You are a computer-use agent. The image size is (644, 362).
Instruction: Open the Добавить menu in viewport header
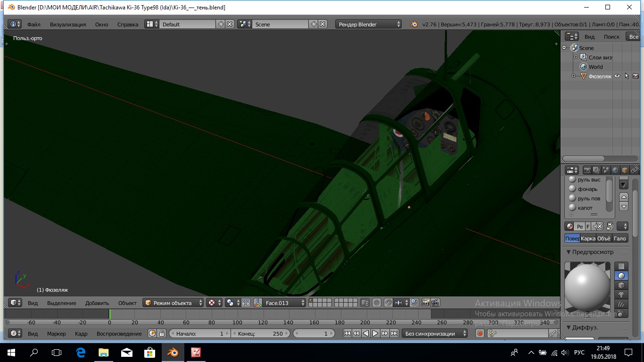pos(97,303)
